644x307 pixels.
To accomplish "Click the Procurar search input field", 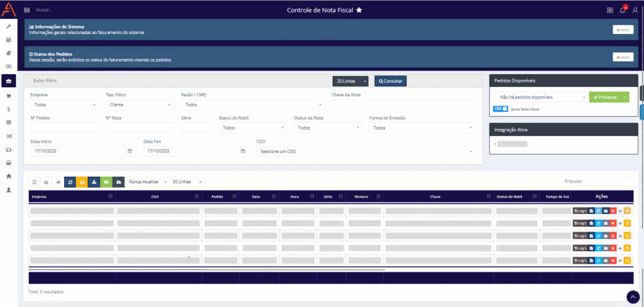I will (x=608, y=181).
